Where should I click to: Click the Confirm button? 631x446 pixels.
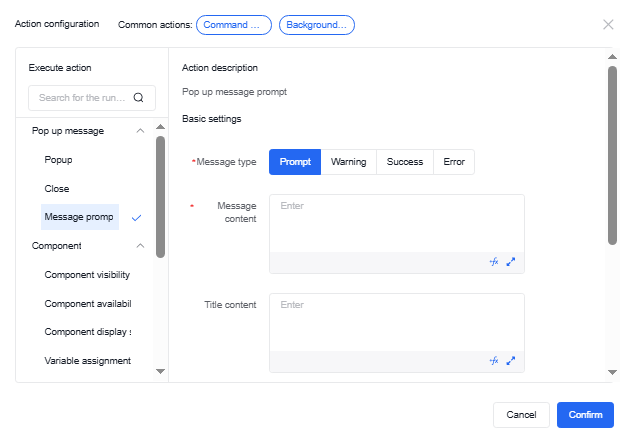[x=585, y=415]
